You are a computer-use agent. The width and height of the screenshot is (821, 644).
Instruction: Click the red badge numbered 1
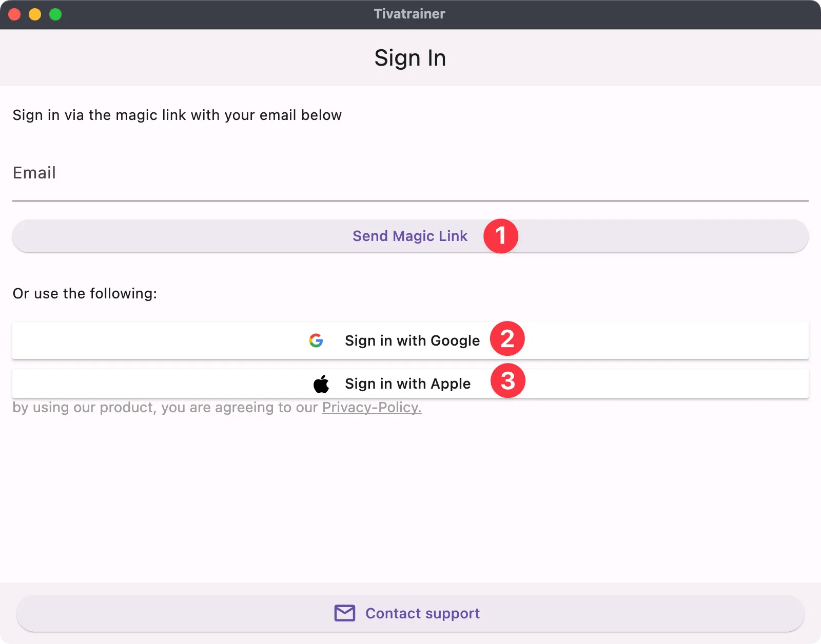pyautogui.click(x=500, y=236)
